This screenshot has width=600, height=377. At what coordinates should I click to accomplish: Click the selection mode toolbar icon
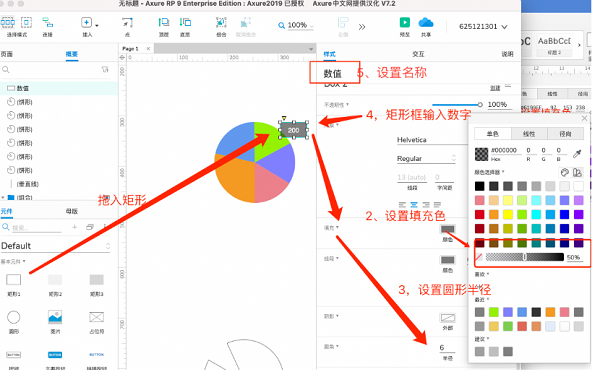8,22
